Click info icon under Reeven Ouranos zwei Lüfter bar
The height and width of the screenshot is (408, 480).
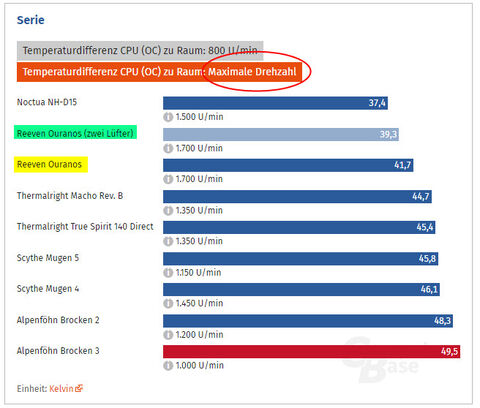[x=168, y=148]
